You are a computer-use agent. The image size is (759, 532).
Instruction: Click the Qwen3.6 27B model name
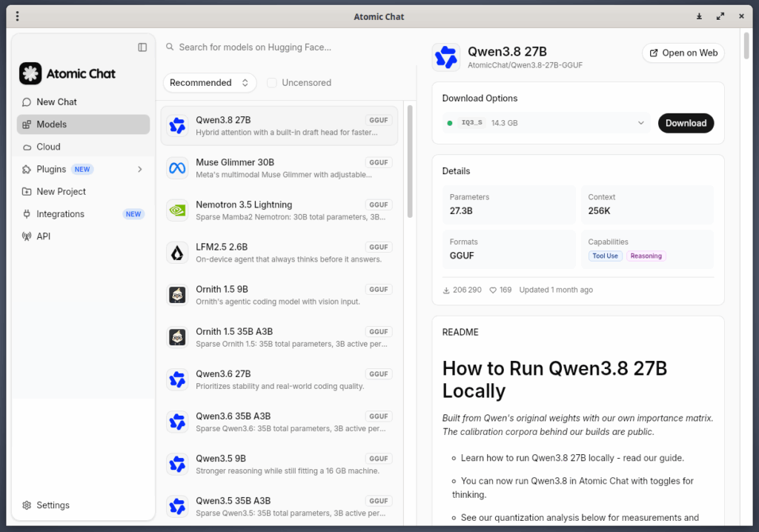[x=223, y=373]
